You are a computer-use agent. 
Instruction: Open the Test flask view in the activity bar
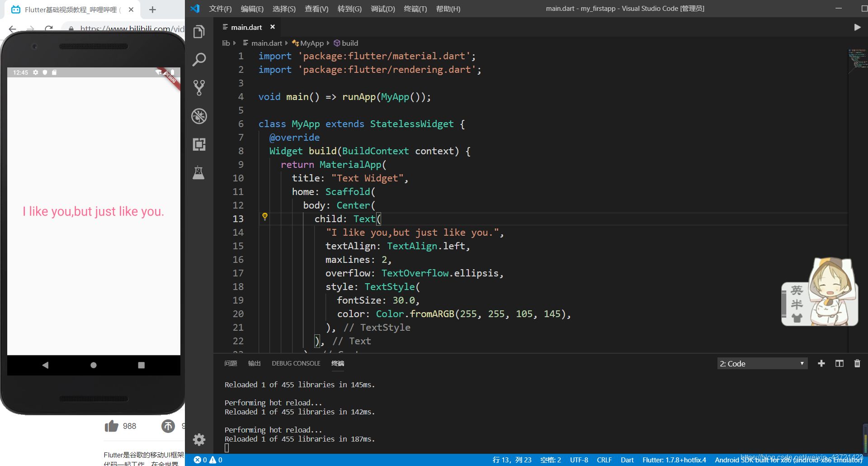(199, 172)
